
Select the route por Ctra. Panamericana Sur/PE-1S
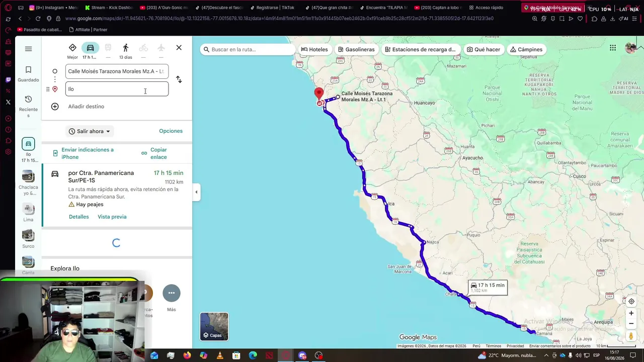[117, 195]
